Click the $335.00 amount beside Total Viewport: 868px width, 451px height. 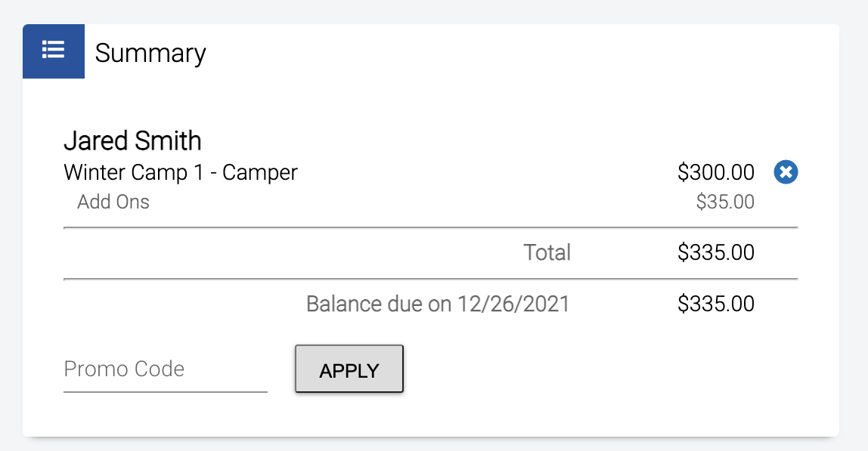(716, 252)
